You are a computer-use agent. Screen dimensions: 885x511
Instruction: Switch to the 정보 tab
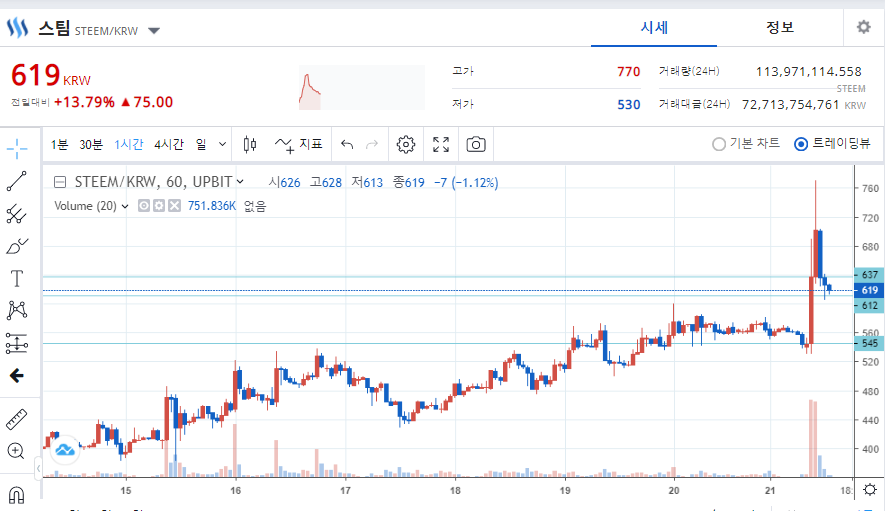tap(779, 27)
